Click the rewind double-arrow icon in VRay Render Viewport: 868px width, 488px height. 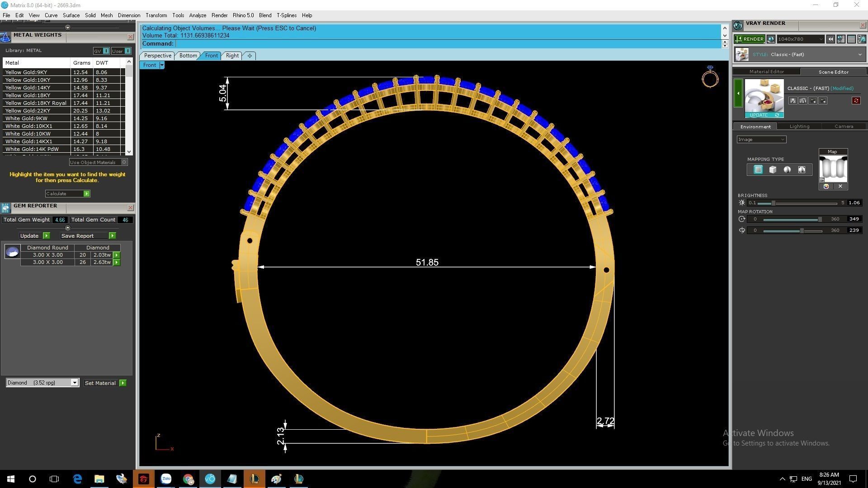830,39
